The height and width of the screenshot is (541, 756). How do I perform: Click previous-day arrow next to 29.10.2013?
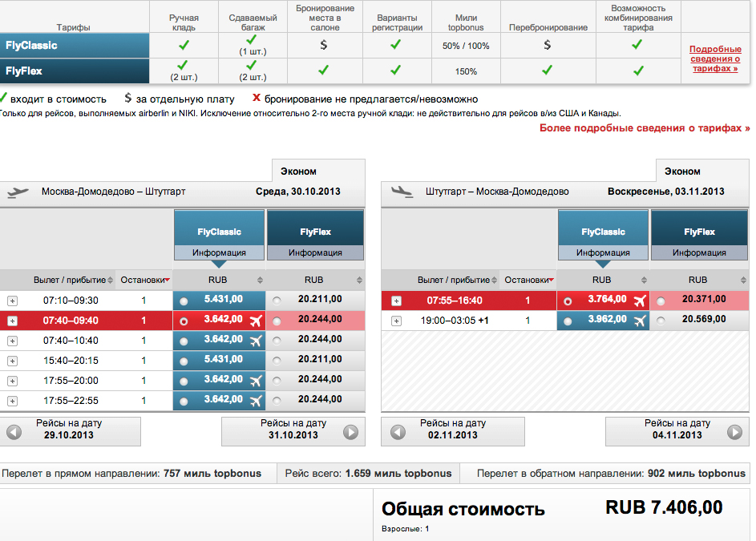point(14,432)
